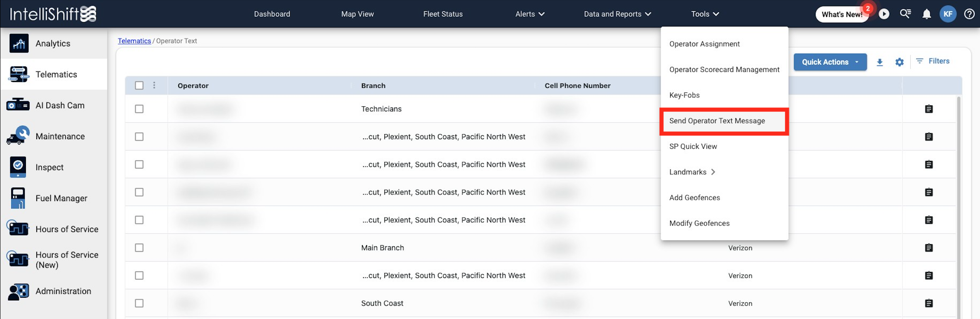
Task: Expand the Quick Actions dropdown
Action: coord(830,62)
